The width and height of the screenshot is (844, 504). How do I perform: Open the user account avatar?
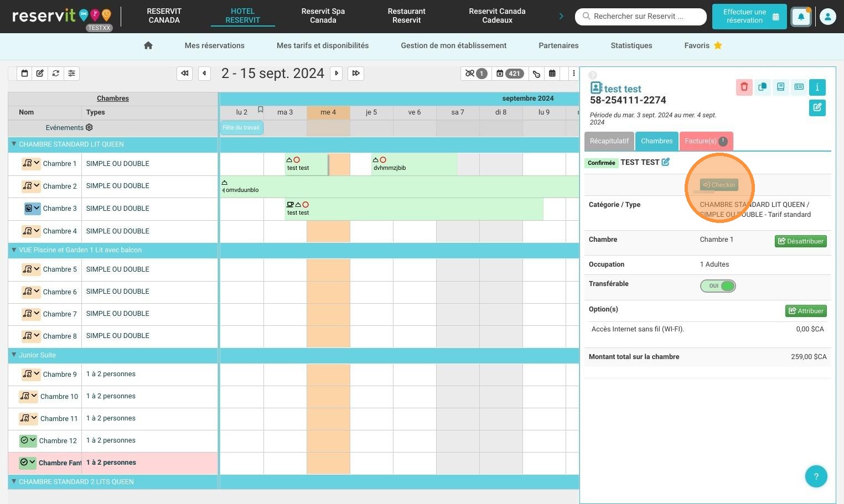point(827,17)
